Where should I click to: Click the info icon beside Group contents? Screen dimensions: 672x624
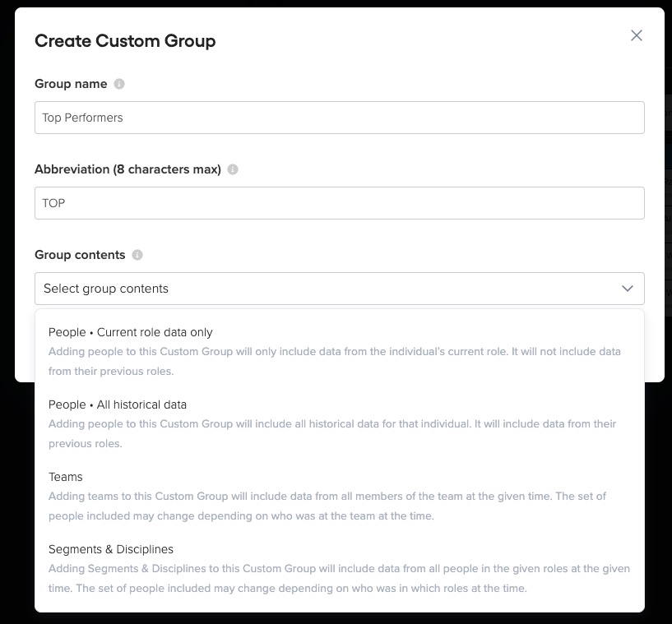pos(137,255)
